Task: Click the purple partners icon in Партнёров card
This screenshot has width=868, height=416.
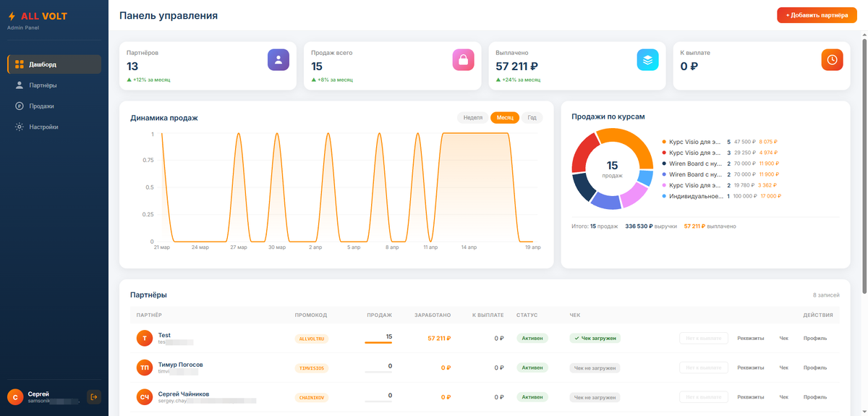Action: 278,60
